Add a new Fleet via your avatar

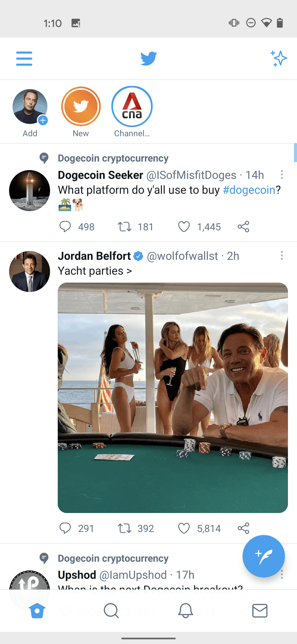click(x=30, y=107)
